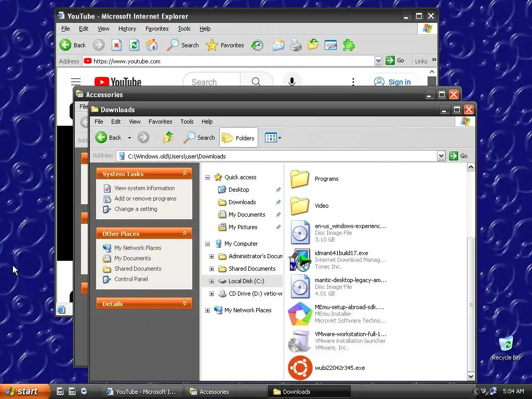Select My Pictures in the folder tree
The height and width of the screenshot is (399, 532).
coord(243,227)
